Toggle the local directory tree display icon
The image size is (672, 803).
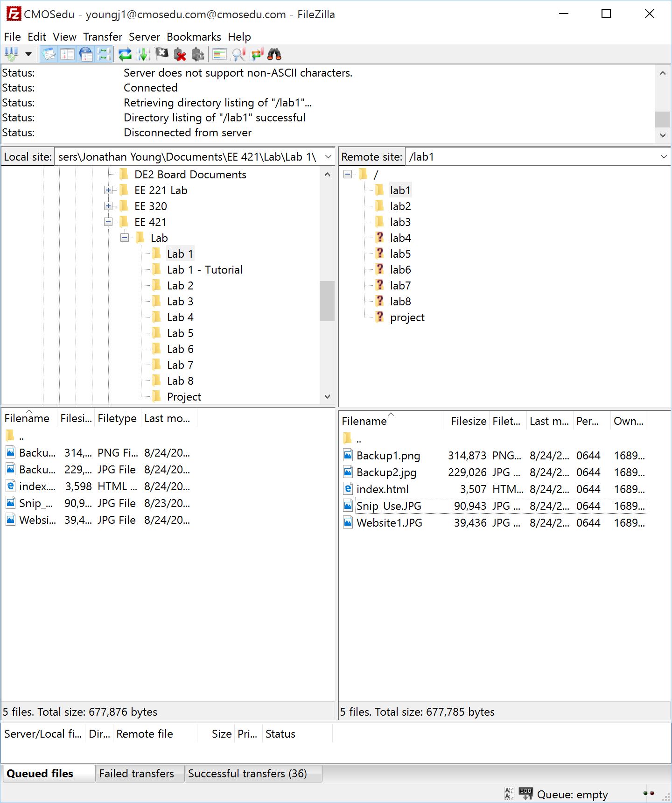(x=67, y=55)
